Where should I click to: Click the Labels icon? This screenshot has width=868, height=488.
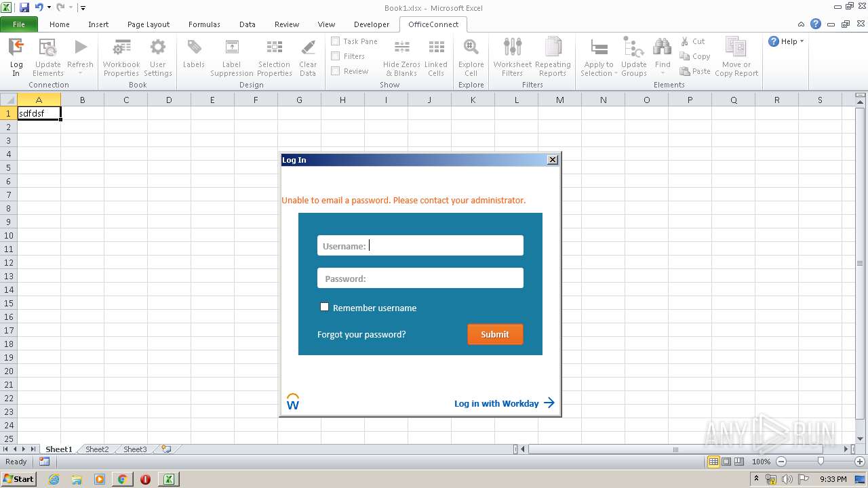194,47
